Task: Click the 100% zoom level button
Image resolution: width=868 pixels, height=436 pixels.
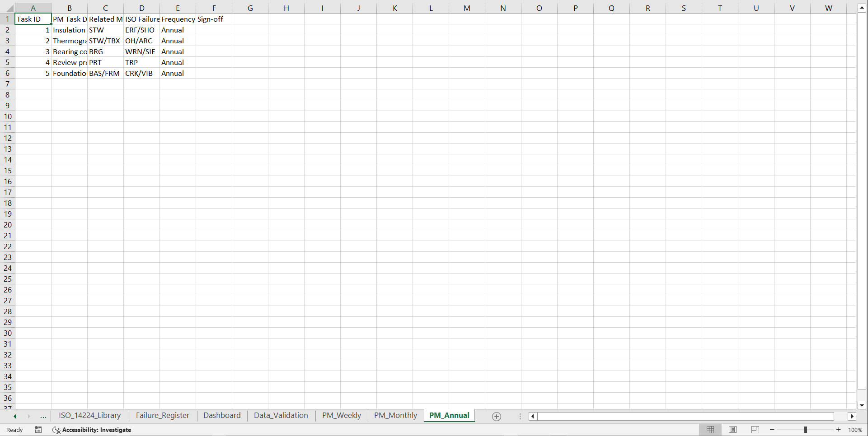Action: (x=855, y=430)
